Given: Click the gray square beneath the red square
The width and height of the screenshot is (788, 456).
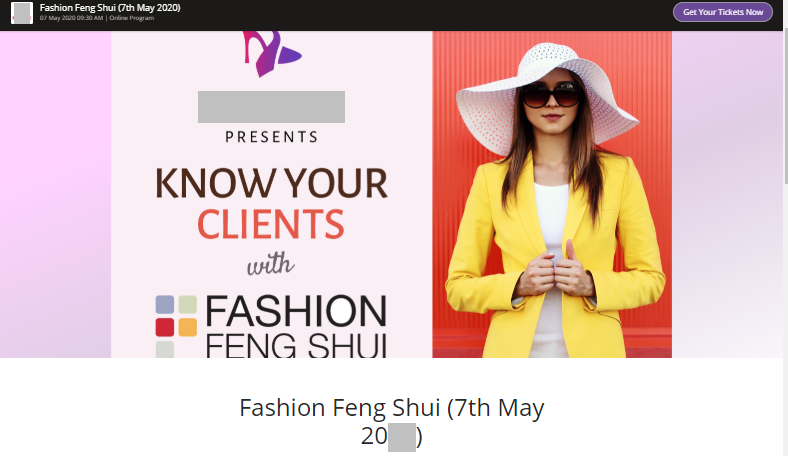Looking at the screenshot, I should pyautogui.click(x=165, y=349).
